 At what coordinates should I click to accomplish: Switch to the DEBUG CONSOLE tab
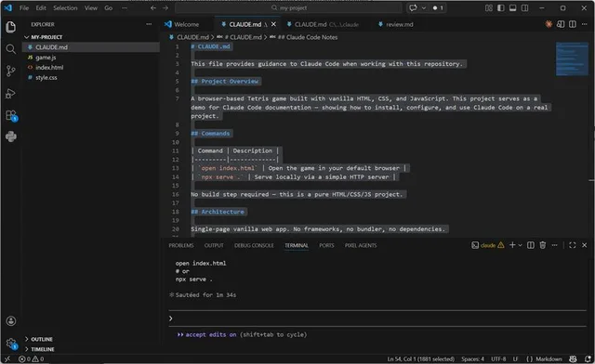point(254,245)
